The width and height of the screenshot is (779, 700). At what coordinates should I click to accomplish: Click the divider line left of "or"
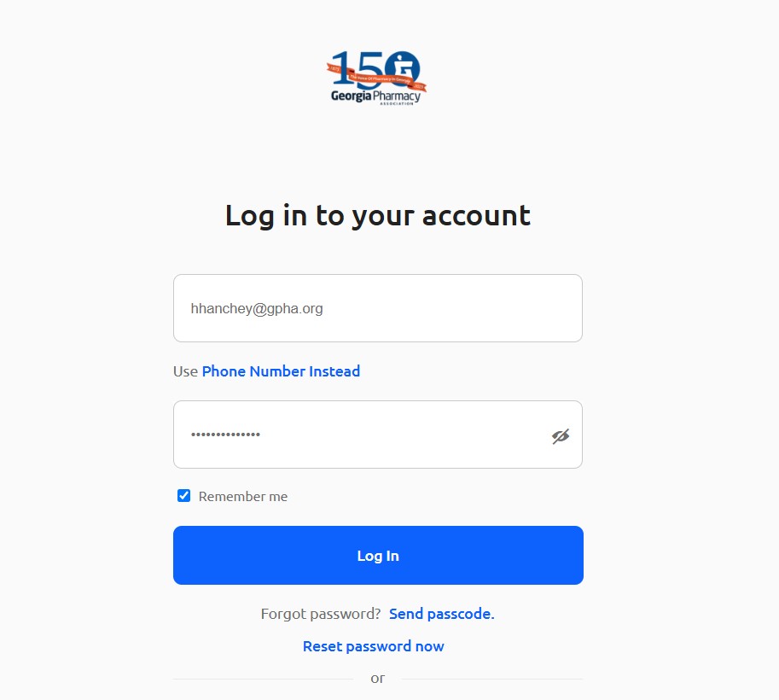[264, 680]
